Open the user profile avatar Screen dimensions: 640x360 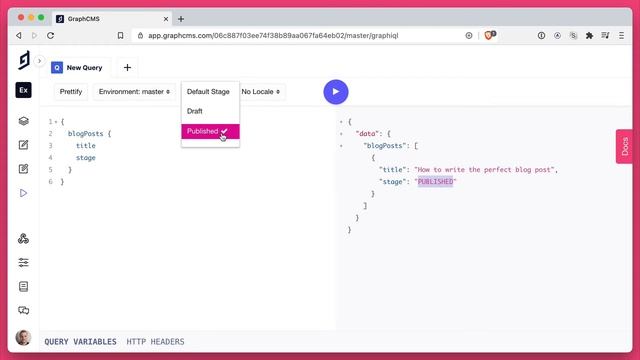(x=23, y=338)
